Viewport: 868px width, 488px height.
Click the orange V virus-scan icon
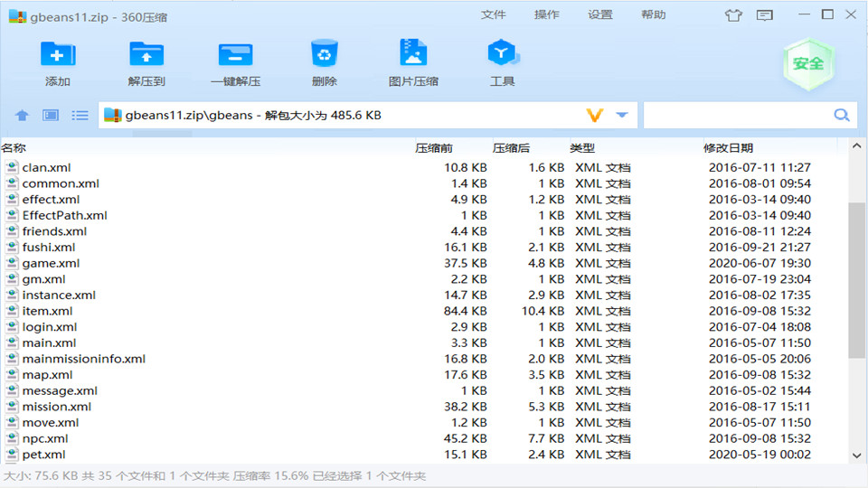595,115
